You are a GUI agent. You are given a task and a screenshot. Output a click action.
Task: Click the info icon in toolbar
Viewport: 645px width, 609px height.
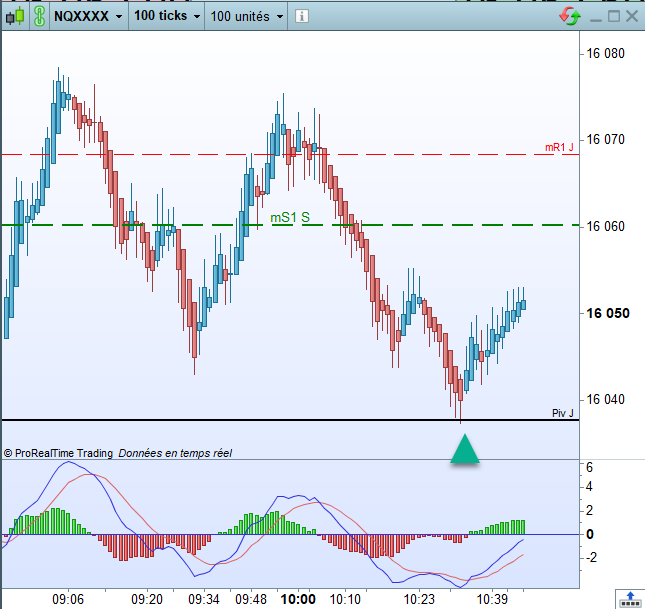tap(302, 16)
